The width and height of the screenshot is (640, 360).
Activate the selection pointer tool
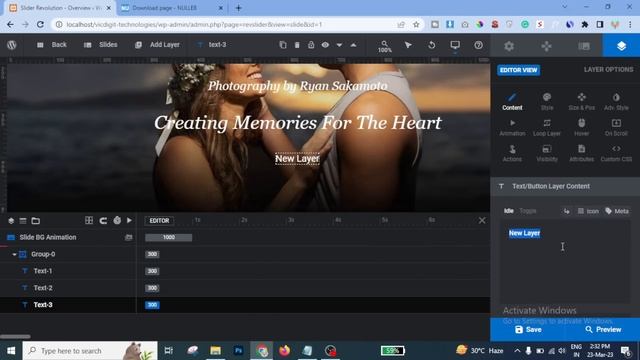pos(408,45)
